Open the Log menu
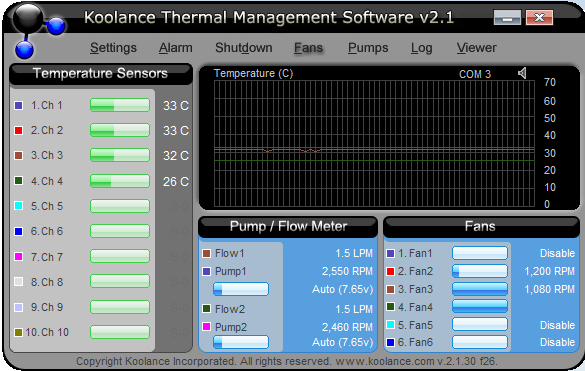This screenshot has width=585, height=371. tap(422, 48)
